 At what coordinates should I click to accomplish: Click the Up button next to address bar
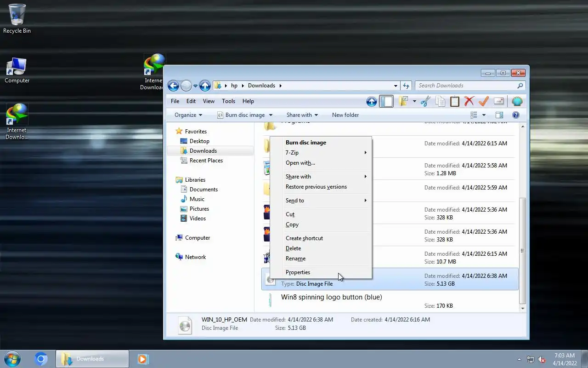205,86
